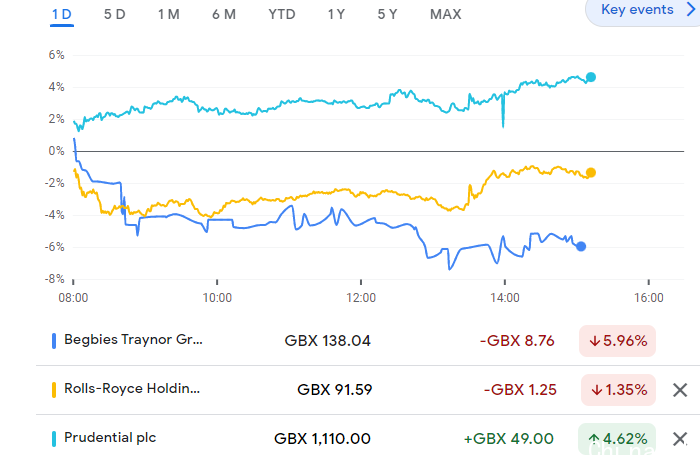Remove Prudential plc from the comparison
Screen dimensions: 700x463
[680, 438]
